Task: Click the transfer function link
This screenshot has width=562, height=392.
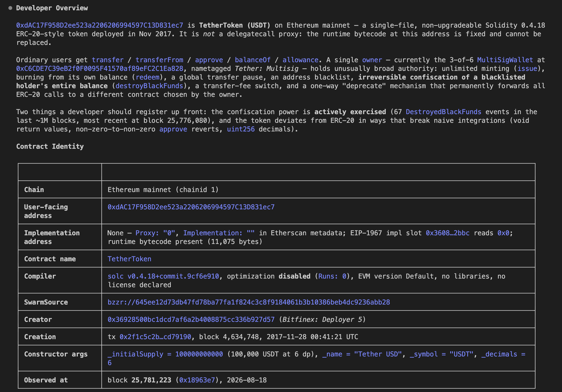Action: (108, 60)
